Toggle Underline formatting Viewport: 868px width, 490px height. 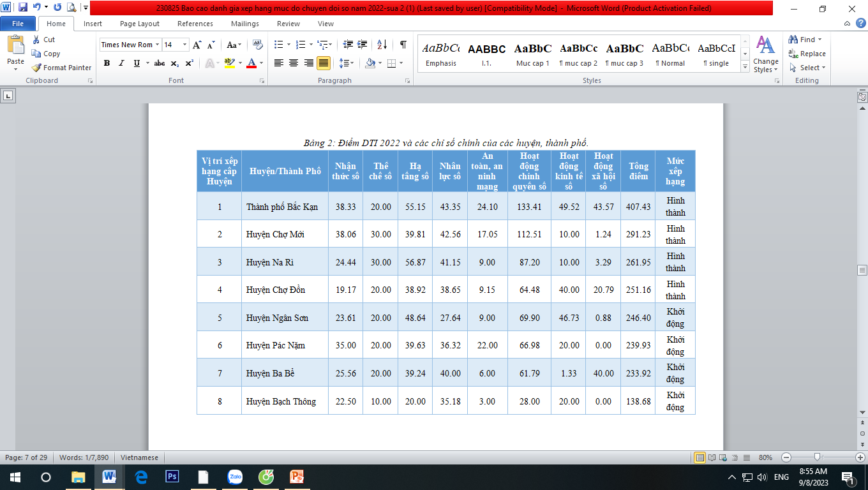pos(137,63)
